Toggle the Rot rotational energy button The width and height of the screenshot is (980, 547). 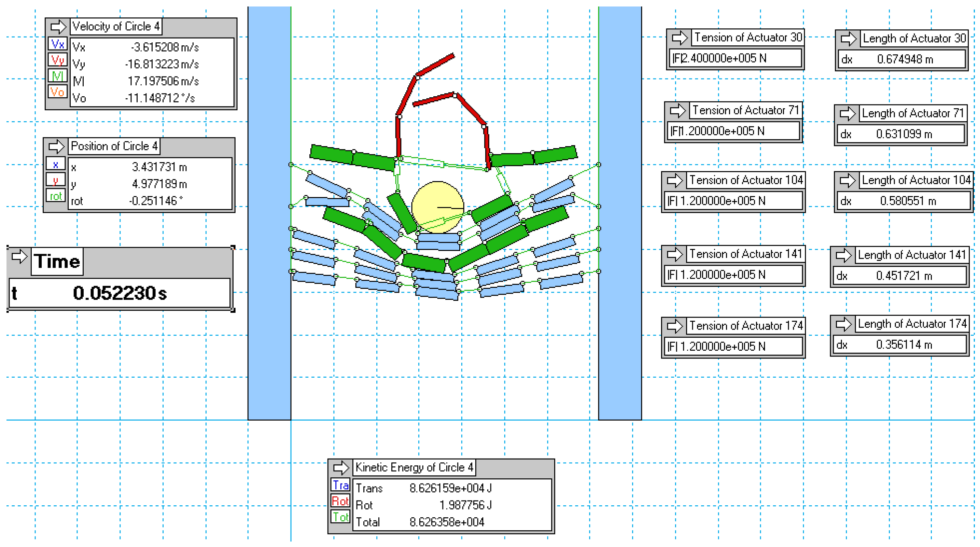click(x=340, y=501)
